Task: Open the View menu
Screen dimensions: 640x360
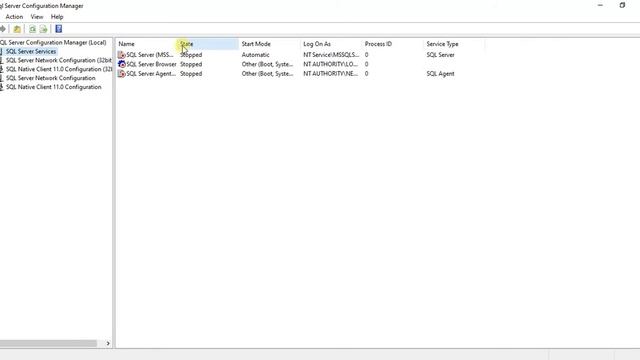Action: tap(37, 17)
